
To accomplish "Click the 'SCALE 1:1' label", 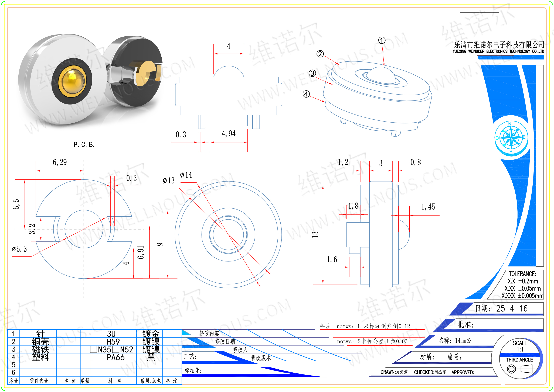I will pos(520,346).
